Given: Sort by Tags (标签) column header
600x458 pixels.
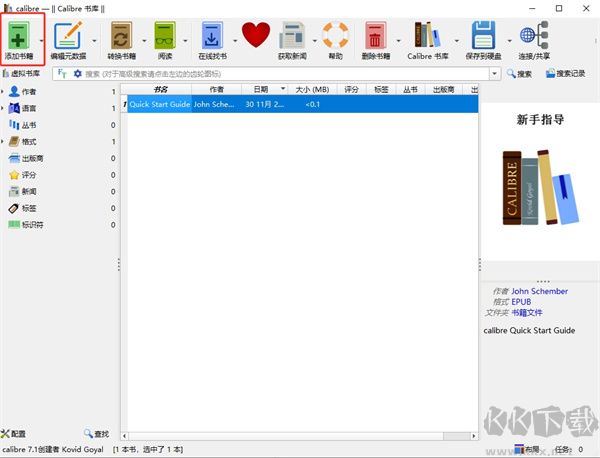Looking at the screenshot, I should (381, 89).
